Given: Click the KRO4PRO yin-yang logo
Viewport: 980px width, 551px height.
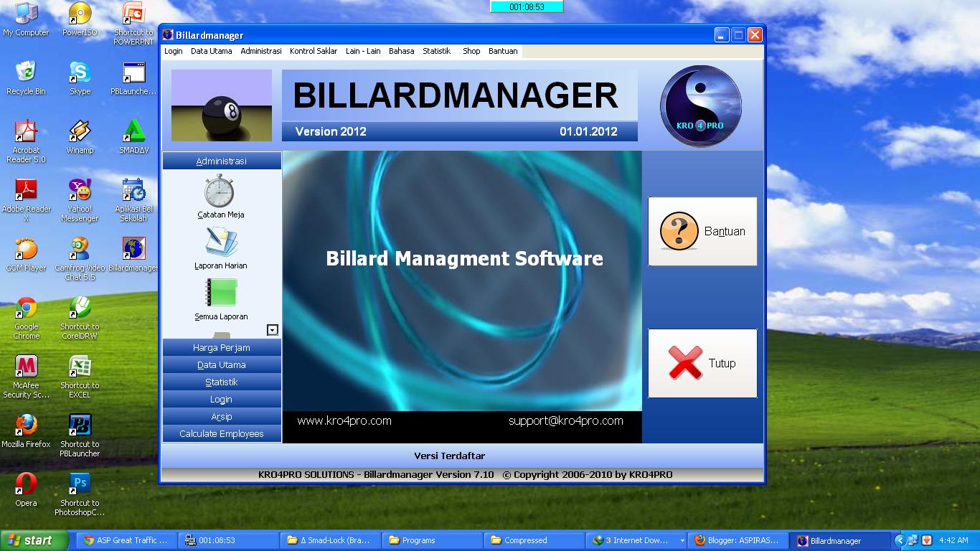Looking at the screenshot, I should point(700,106).
